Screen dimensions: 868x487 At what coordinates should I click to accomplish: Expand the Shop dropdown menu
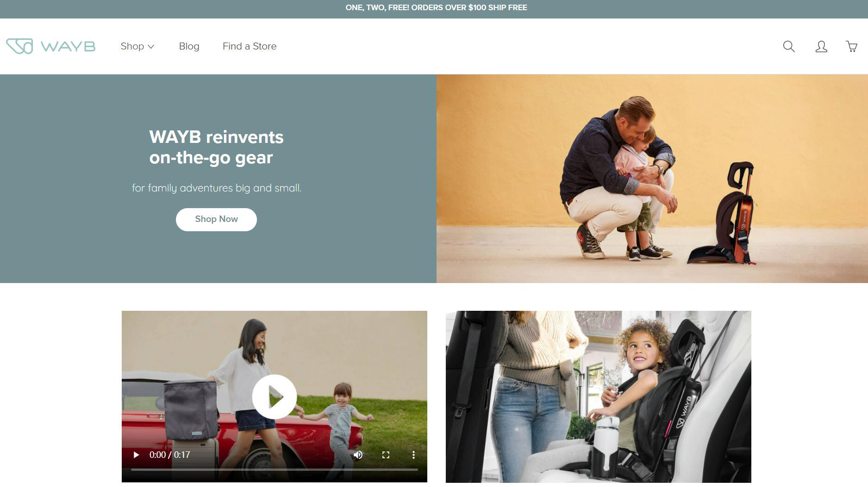[x=137, y=46]
